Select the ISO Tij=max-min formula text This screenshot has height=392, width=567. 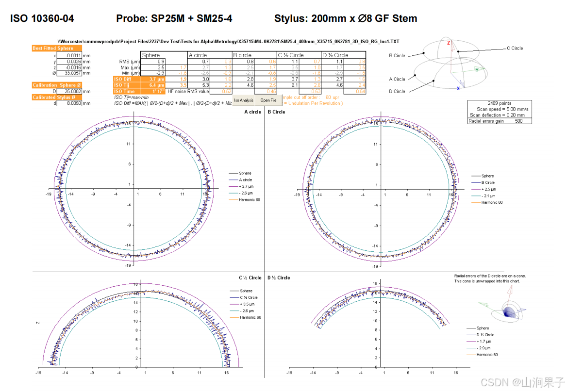(x=131, y=98)
